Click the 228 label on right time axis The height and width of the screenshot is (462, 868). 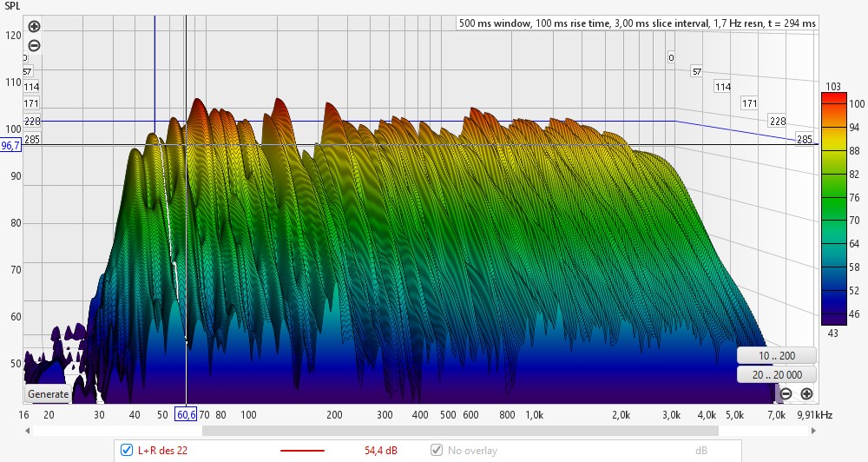778,121
